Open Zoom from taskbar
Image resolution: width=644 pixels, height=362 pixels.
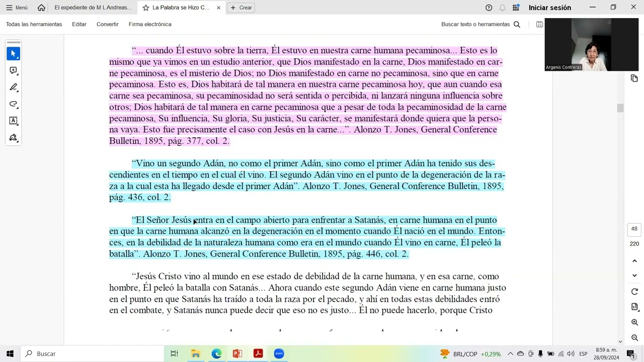click(x=279, y=353)
